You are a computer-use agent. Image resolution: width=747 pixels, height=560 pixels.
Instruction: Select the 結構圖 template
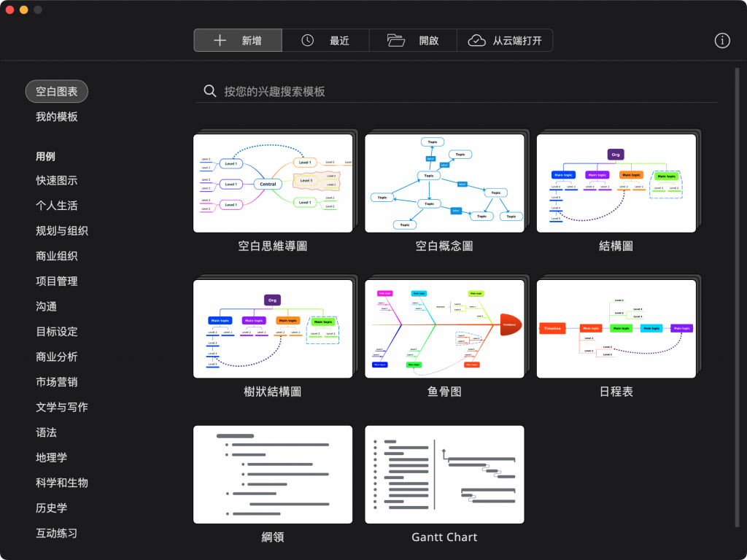(616, 182)
